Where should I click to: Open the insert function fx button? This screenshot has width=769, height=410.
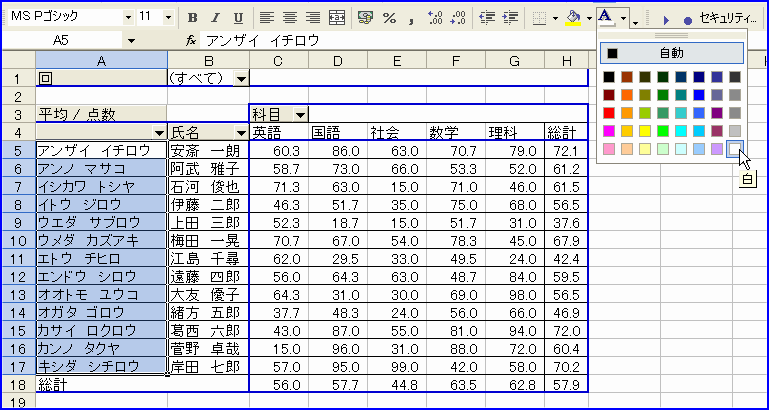click(x=191, y=41)
